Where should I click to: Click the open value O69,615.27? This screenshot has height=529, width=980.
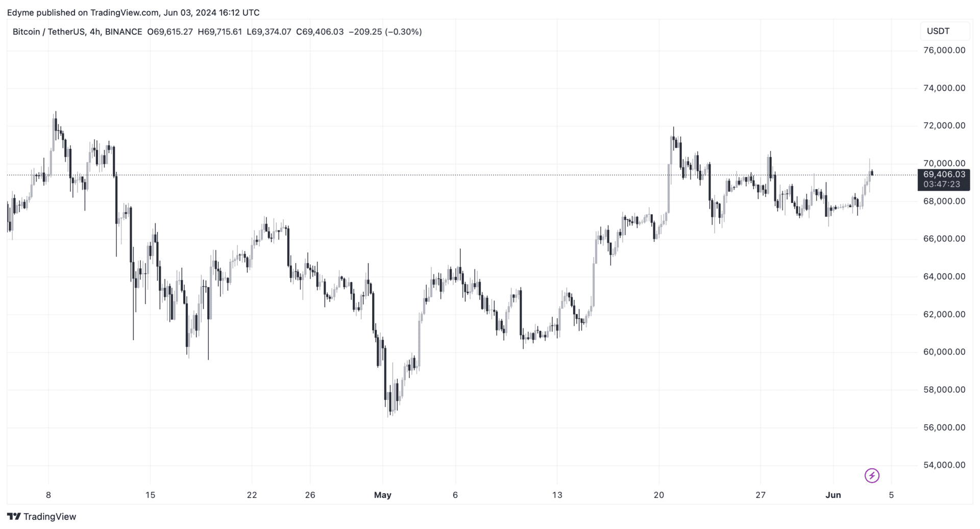pos(170,32)
